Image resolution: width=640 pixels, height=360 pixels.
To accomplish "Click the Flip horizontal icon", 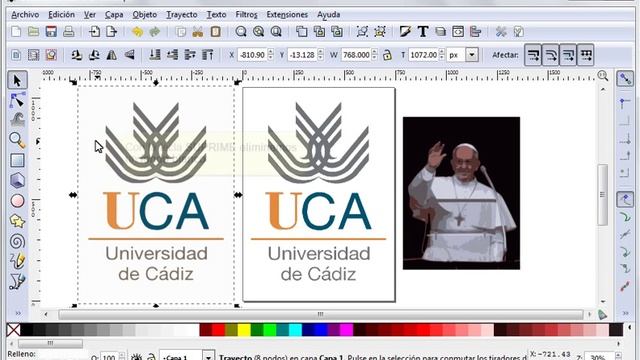I will click(111, 55).
